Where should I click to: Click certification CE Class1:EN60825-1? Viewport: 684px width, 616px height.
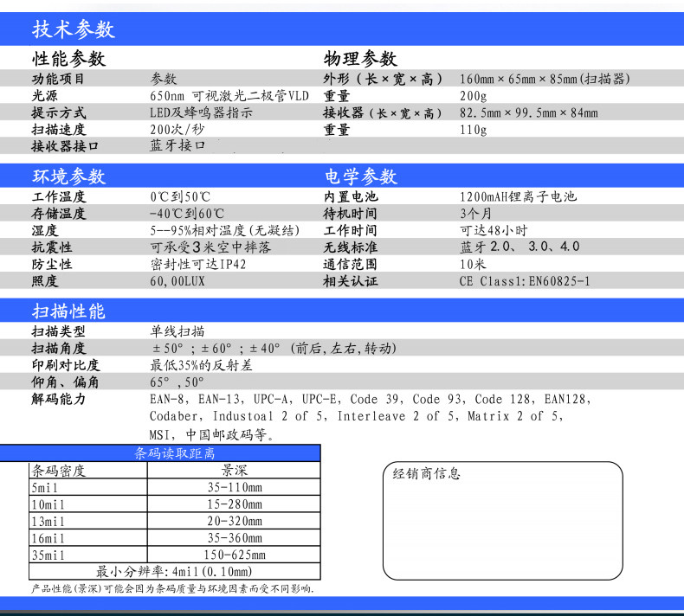pyautogui.click(x=525, y=281)
